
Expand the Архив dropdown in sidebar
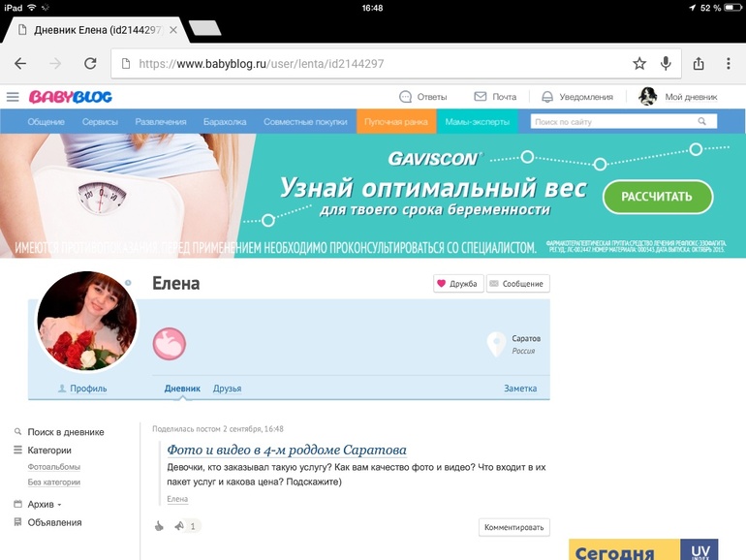[x=45, y=504]
